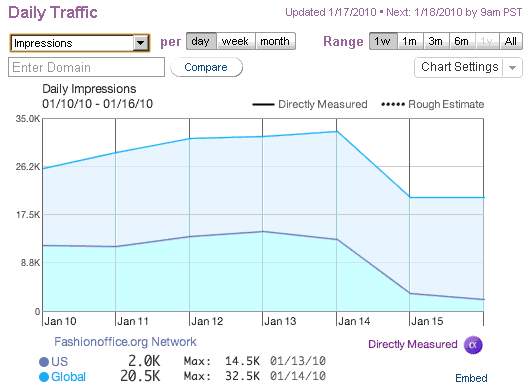Click the date range 01/10/10 - 01/16/10

point(97,104)
